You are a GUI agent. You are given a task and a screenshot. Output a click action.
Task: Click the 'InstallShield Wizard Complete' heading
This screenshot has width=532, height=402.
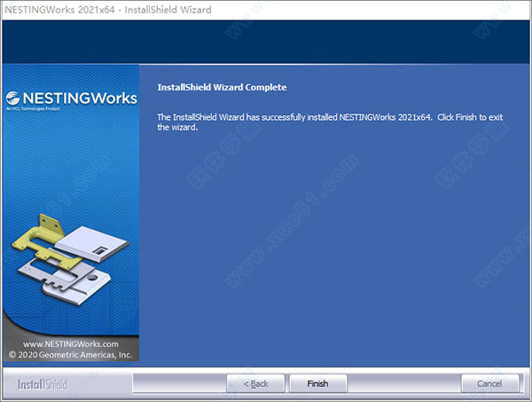click(x=222, y=88)
